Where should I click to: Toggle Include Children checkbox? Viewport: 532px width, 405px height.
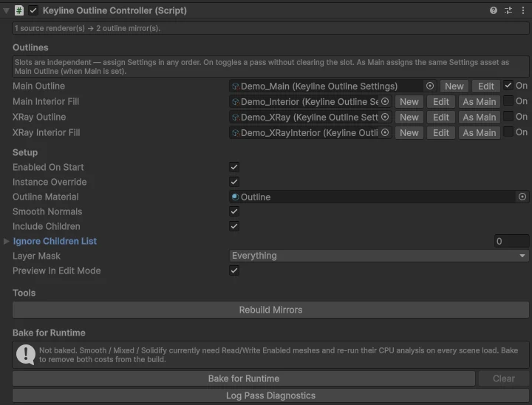(234, 226)
